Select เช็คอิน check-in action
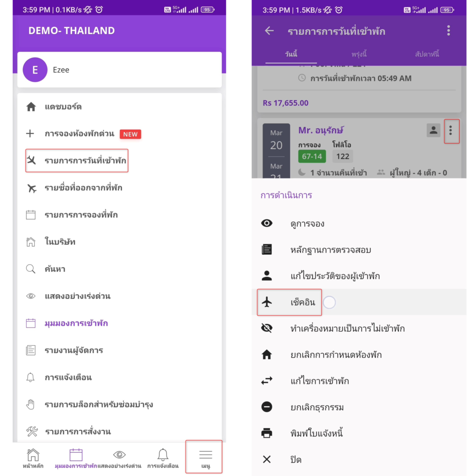The height and width of the screenshot is (476, 476). [x=289, y=302]
